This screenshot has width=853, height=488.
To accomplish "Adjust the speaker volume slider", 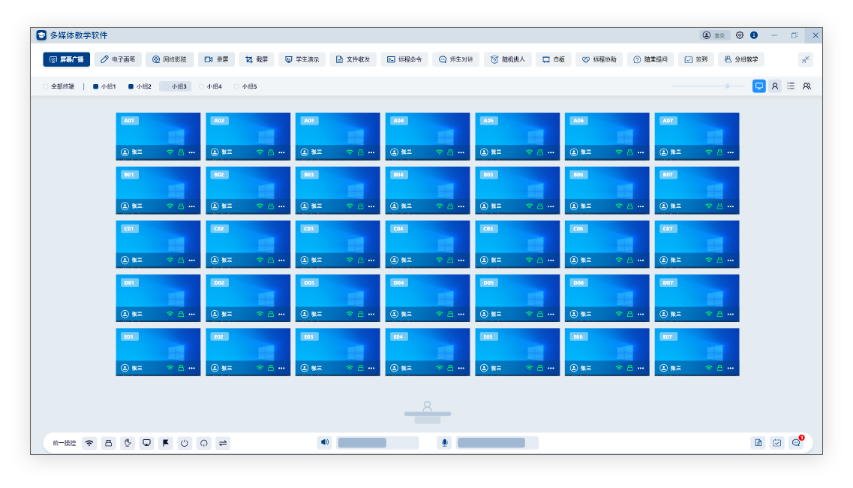I will tap(377, 443).
